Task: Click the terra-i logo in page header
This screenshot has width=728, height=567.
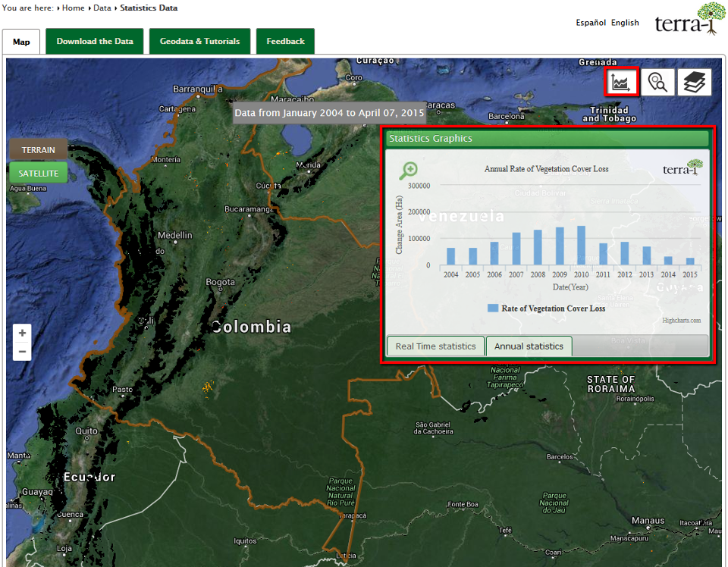Action: [x=690, y=20]
